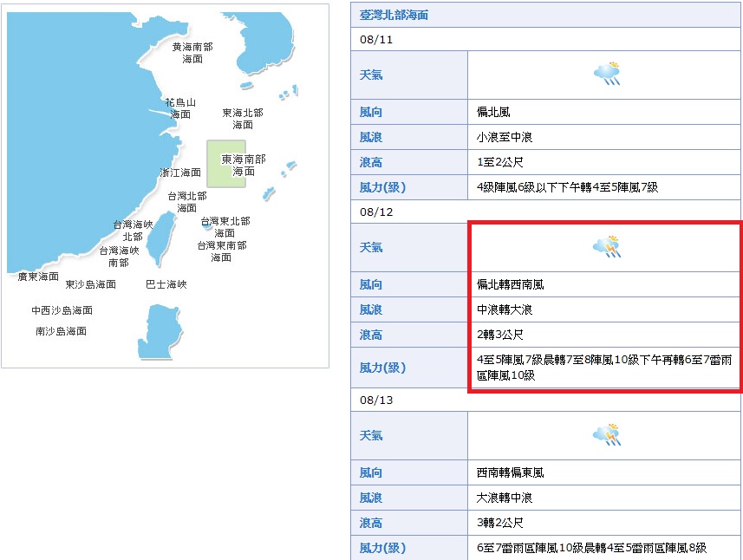Click 1至2公尺 wave height value
The image size is (743, 560).
point(500,162)
